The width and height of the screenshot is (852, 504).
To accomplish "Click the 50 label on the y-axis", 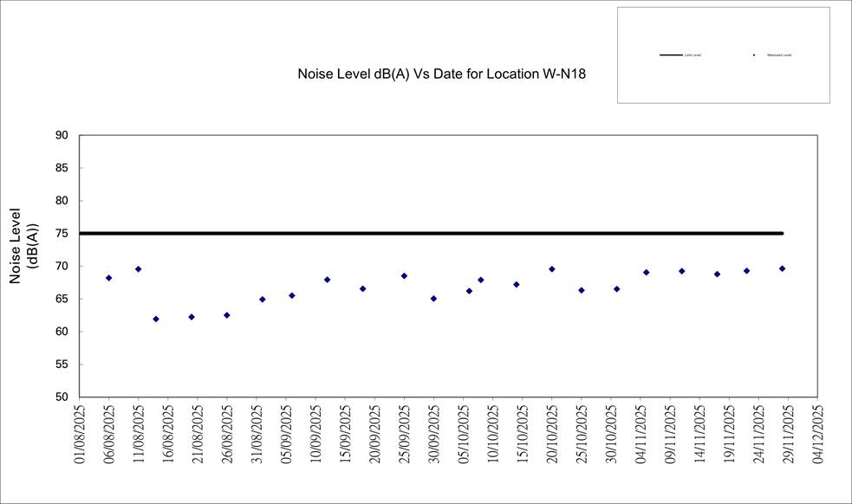I will [x=62, y=397].
